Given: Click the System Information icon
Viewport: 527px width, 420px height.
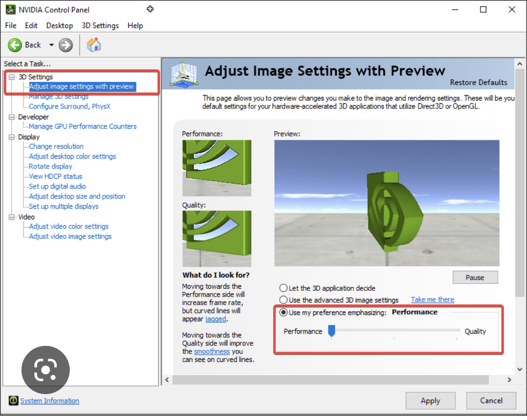Looking at the screenshot, I should [x=13, y=400].
